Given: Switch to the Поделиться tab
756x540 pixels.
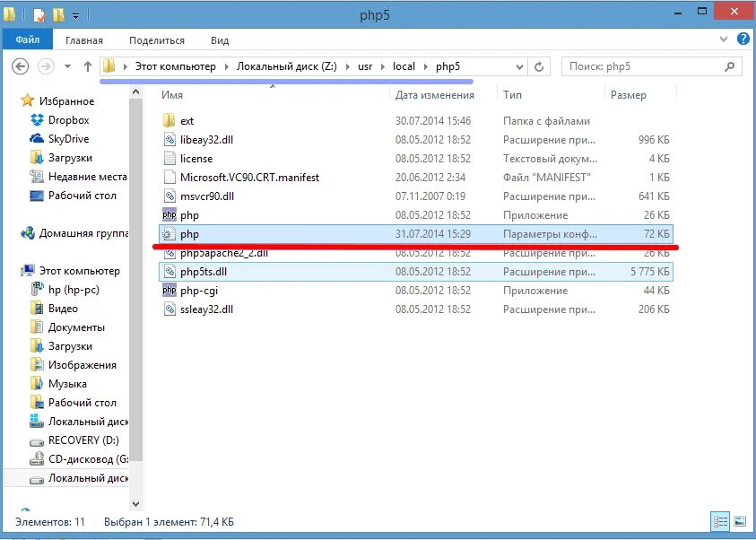Looking at the screenshot, I should pos(157,40).
